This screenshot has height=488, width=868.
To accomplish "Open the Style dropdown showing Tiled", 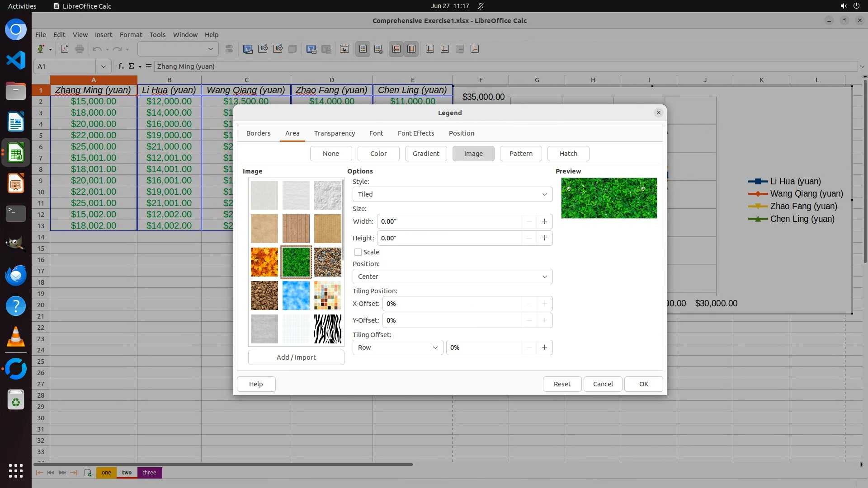I will point(452,194).
